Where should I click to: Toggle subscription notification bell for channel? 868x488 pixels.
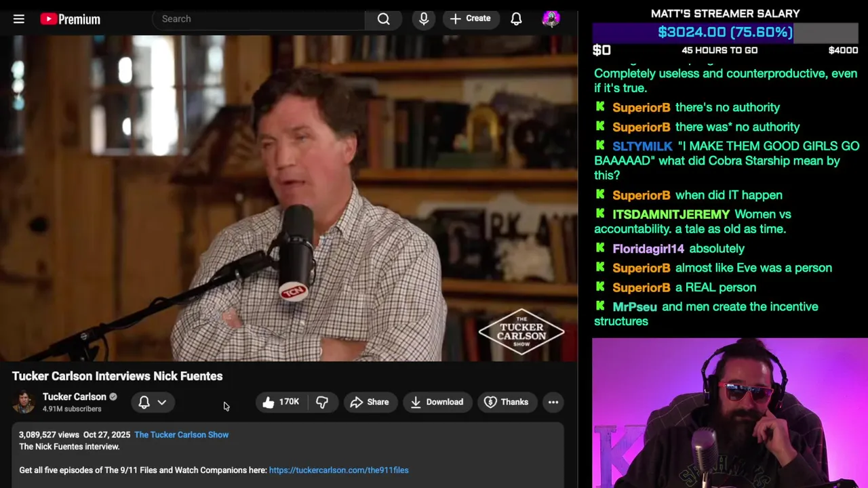point(144,402)
